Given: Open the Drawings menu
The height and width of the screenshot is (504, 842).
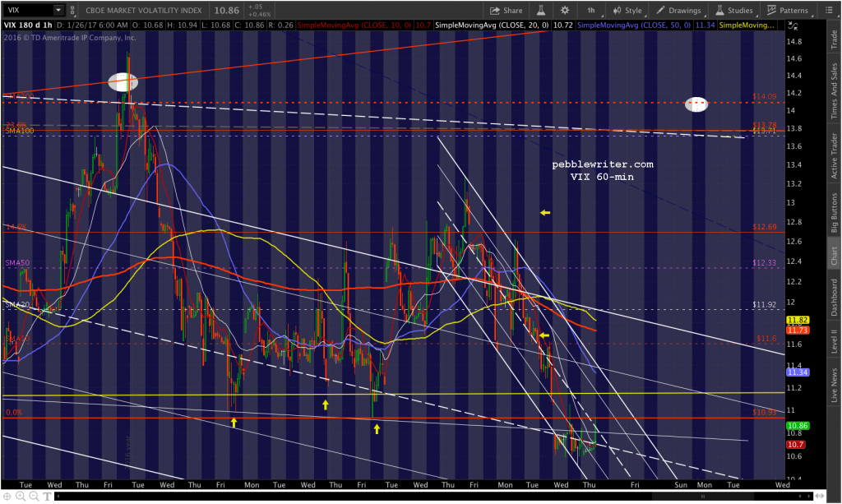Looking at the screenshot, I should pyautogui.click(x=678, y=10).
